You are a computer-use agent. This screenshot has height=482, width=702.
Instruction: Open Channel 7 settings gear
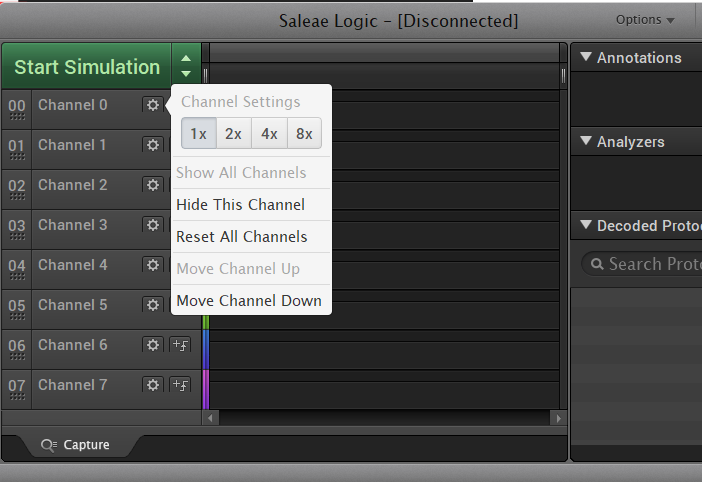click(x=152, y=385)
